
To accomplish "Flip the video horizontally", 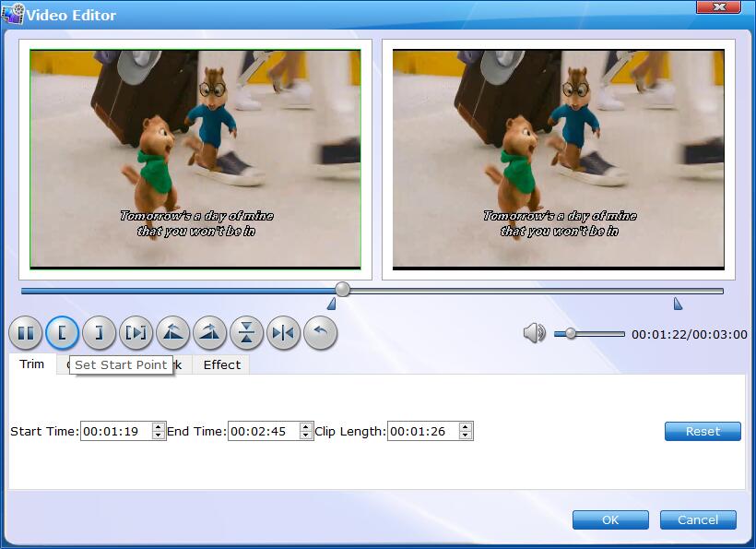I will point(284,333).
